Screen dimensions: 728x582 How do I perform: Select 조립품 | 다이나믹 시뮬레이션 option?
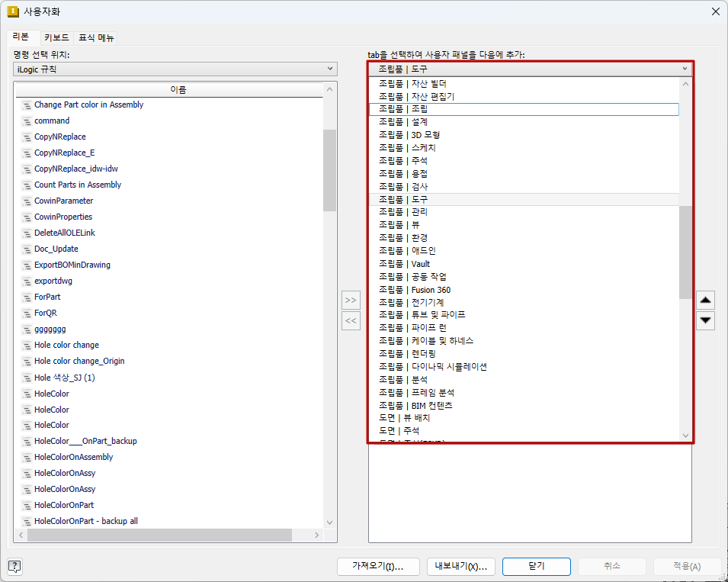pos(524,367)
